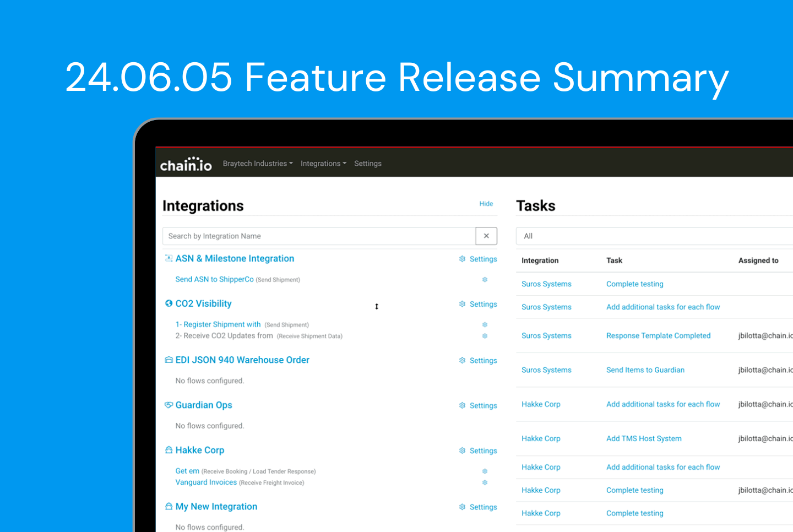Click the Task column header
Image resolution: width=793 pixels, height=532 pixels.
[x=614, y=260]
